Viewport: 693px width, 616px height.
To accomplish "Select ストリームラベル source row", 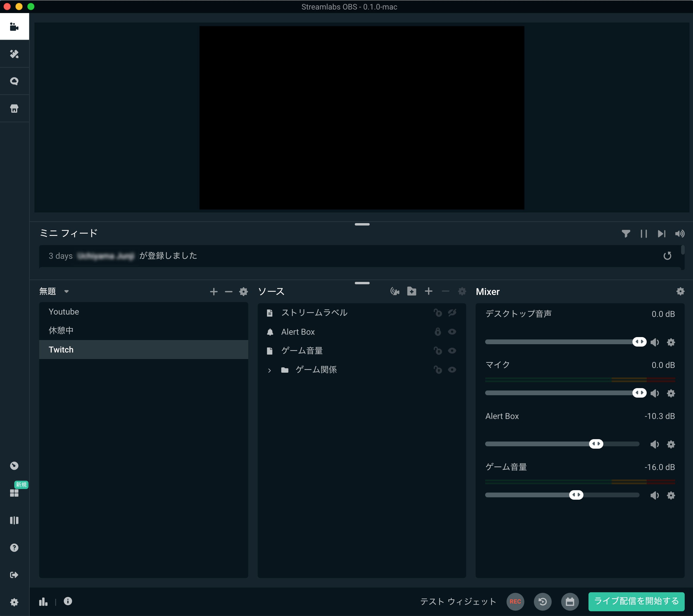I will 362,312.
